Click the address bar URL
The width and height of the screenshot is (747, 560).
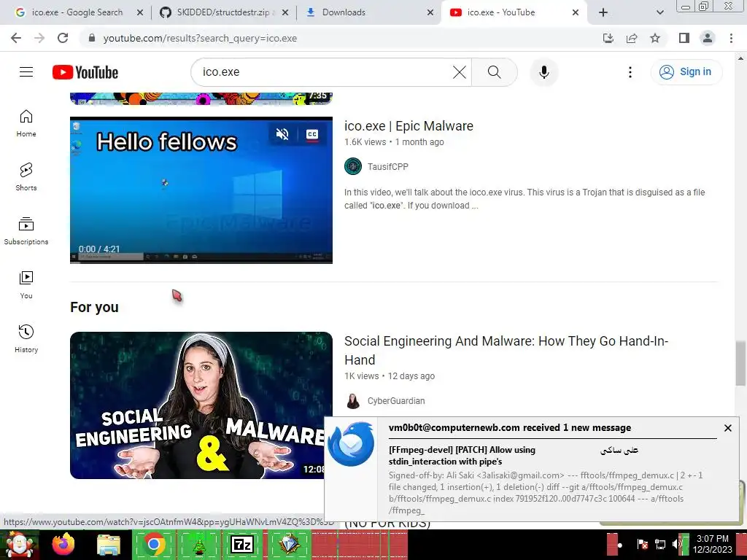(x=200, y=38)
